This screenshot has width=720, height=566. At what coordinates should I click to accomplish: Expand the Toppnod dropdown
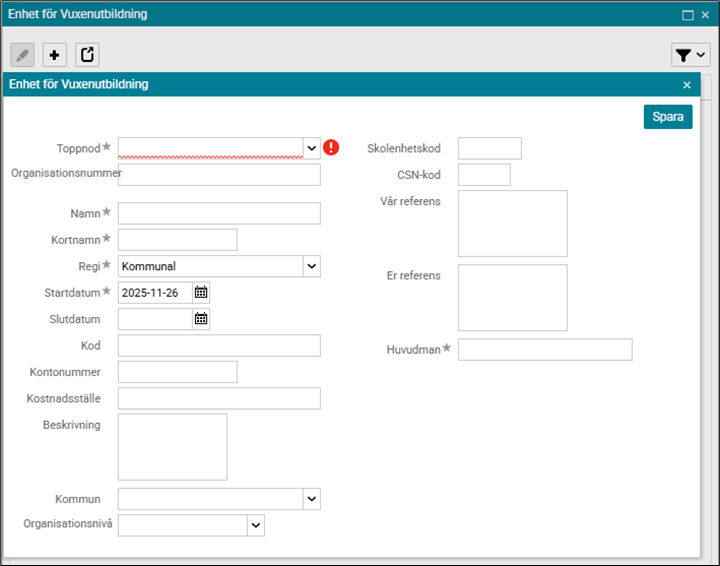(311, 148)
